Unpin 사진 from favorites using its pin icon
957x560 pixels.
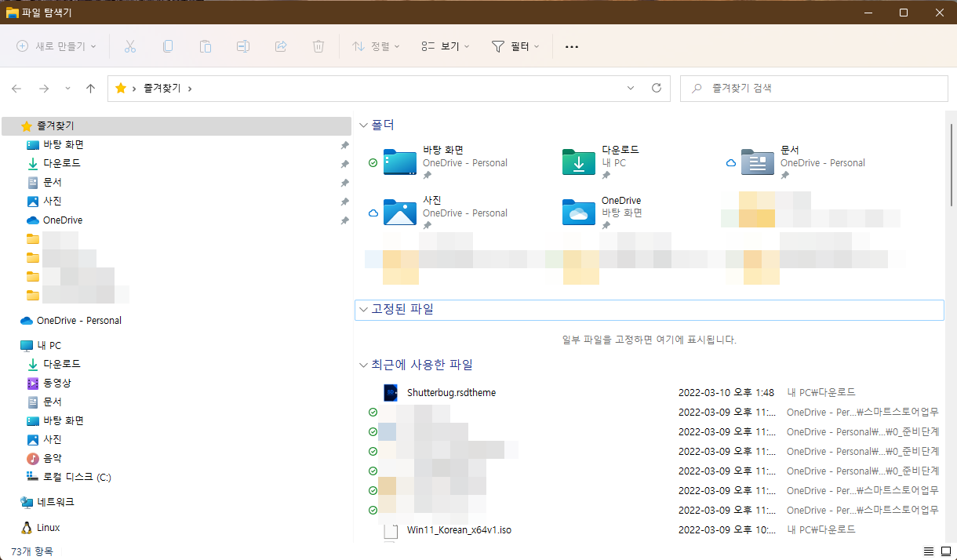pyautogui.click(x=344, y=202)
